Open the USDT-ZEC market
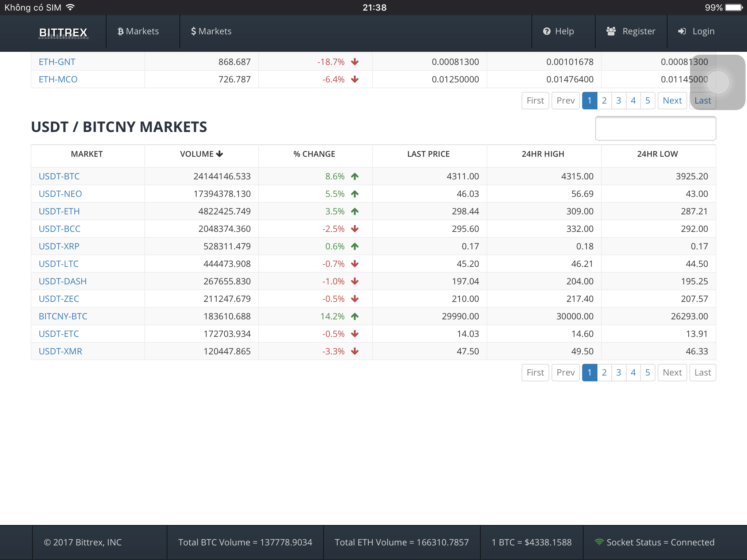The width and height of the screenshot is (747, 560). coord(59,299)
